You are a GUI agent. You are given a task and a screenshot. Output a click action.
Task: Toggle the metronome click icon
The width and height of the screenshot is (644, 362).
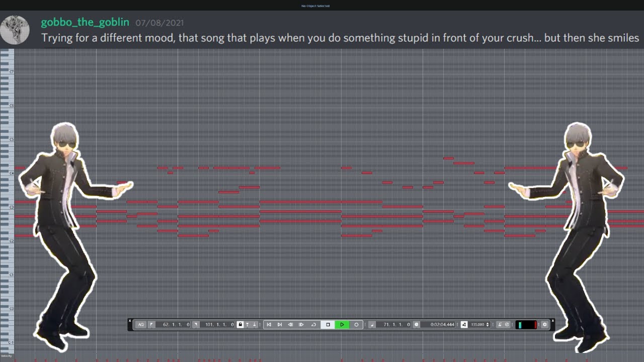500,324
